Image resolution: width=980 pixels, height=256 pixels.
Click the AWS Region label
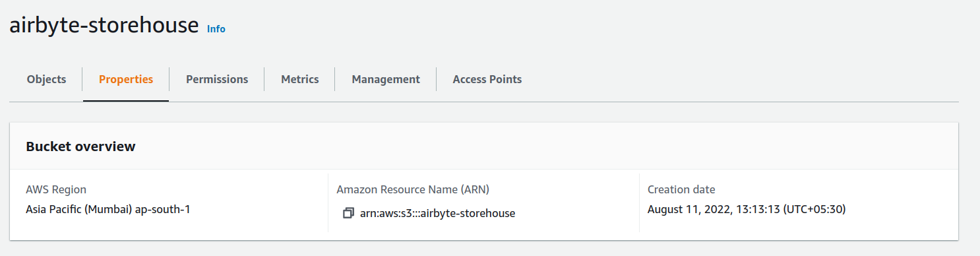(x=56, y=189)
